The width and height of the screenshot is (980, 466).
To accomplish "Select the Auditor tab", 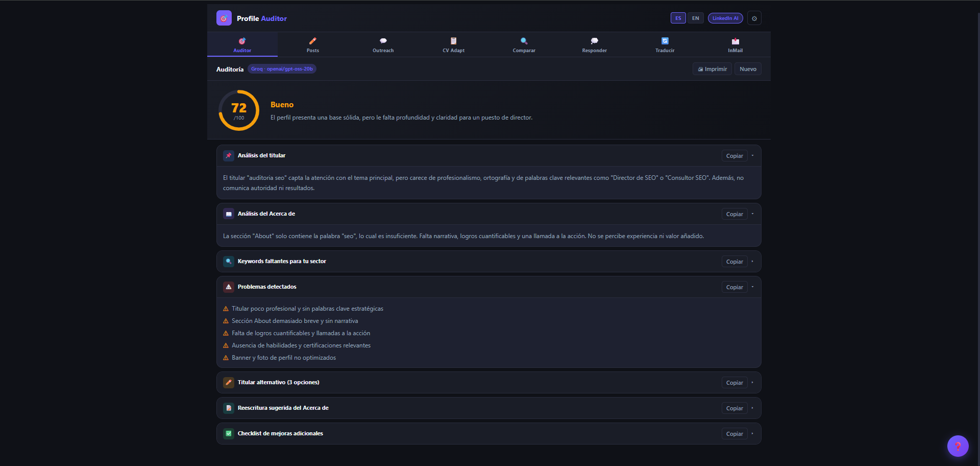I will 242,45.
